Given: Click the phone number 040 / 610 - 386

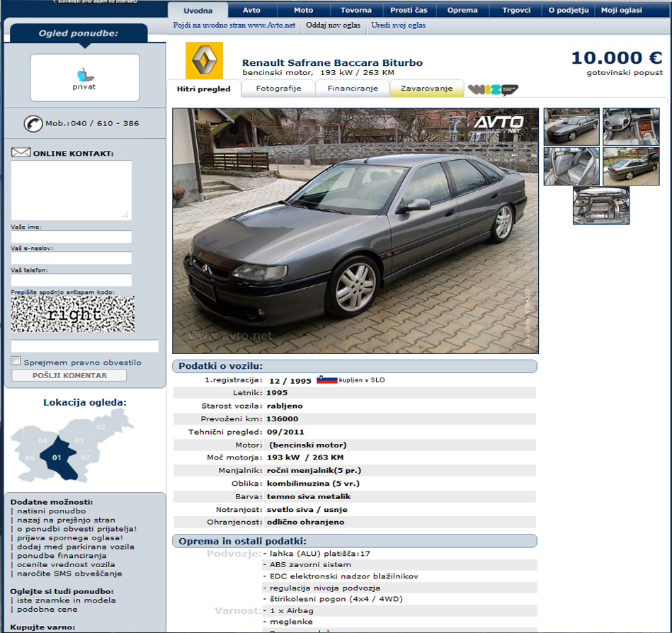Looking at the screenshot, I should 105,123.
